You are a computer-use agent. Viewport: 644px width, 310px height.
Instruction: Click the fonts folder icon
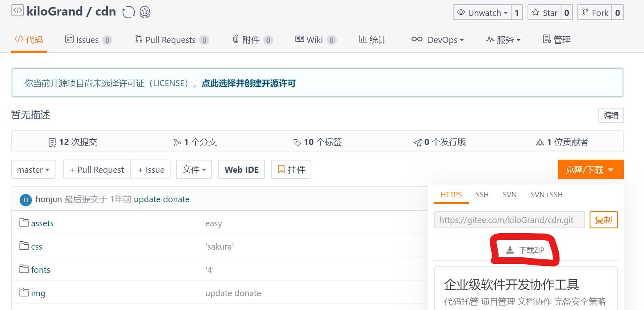(24, 269)
